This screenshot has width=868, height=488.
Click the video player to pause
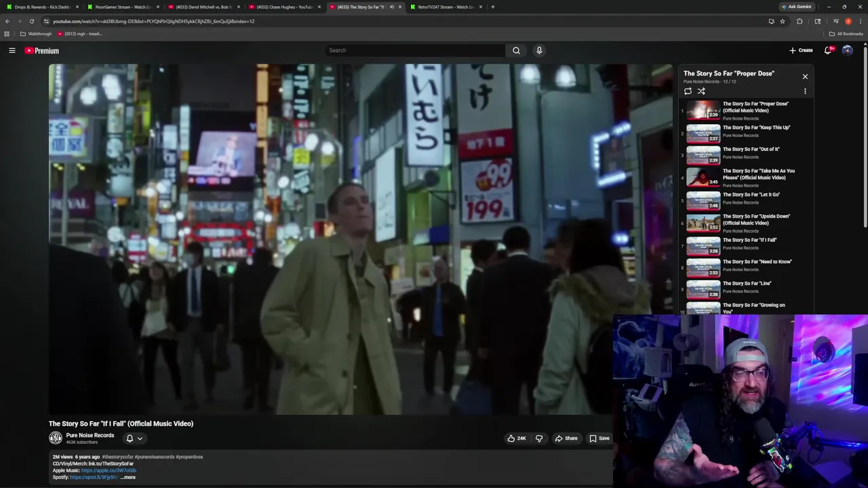tap(360, 239)
